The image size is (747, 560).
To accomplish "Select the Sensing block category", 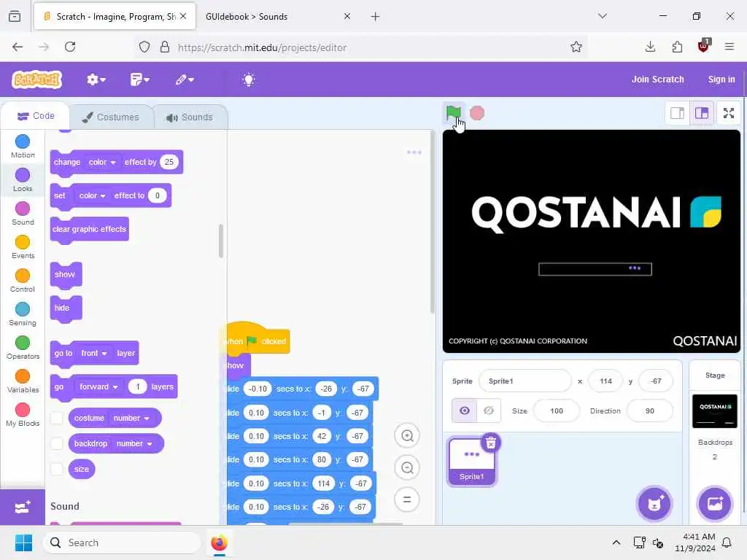I will [x=23, y=314].
